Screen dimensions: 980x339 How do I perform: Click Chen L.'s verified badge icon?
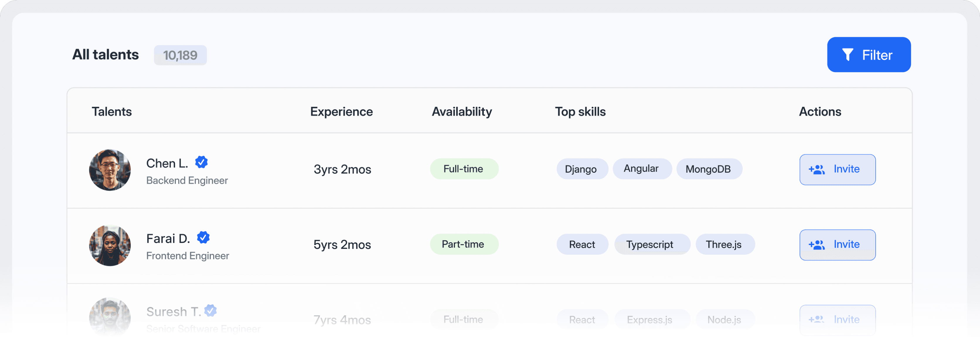pyautogui.click(x=201, y=162)
